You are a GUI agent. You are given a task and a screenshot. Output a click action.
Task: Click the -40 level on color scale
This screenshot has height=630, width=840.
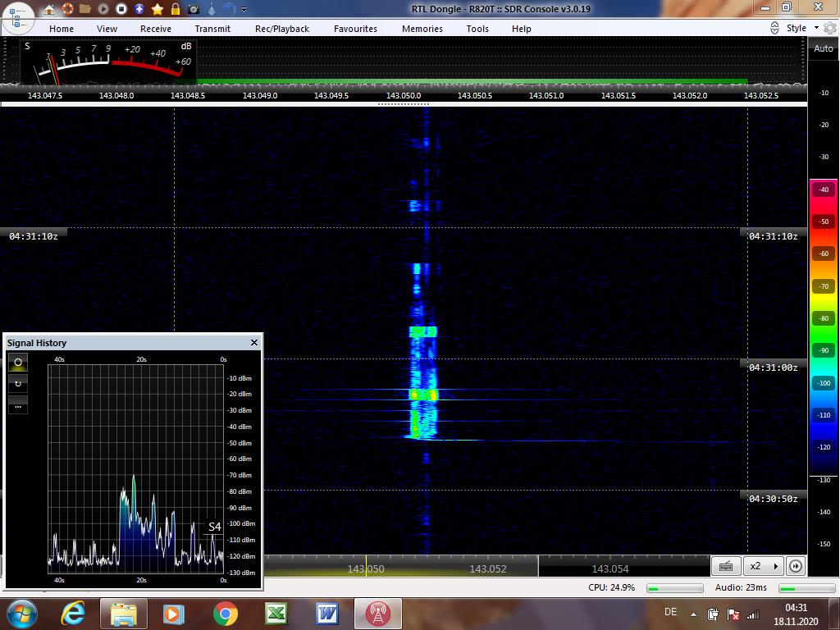(x=824, y=189)
